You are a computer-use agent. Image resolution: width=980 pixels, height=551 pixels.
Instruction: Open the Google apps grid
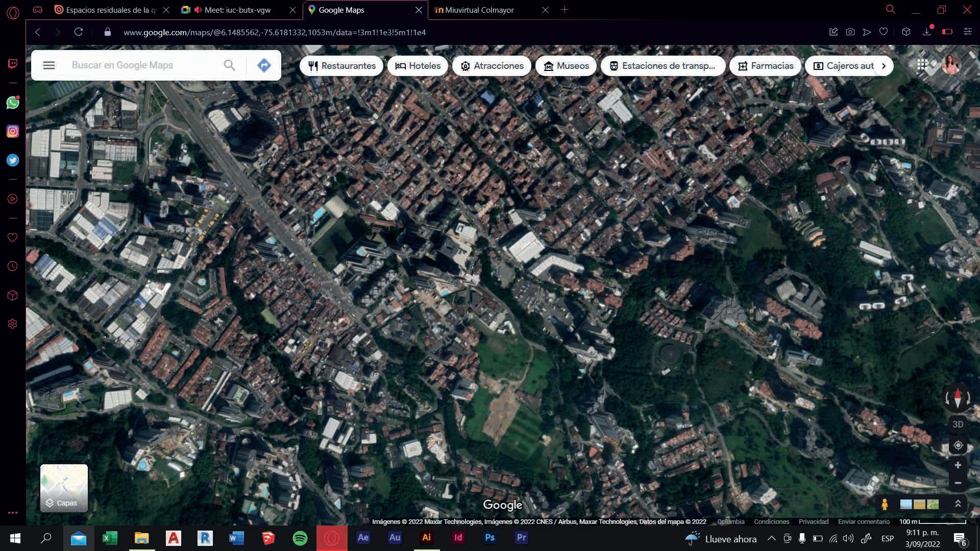click(922, 65)
